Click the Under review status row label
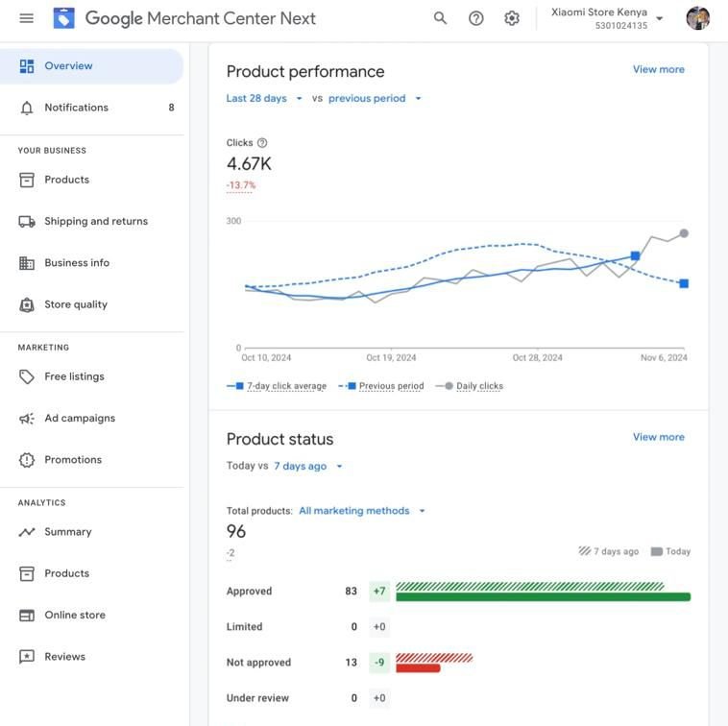The image size is (728, 726). coord(257,698)
